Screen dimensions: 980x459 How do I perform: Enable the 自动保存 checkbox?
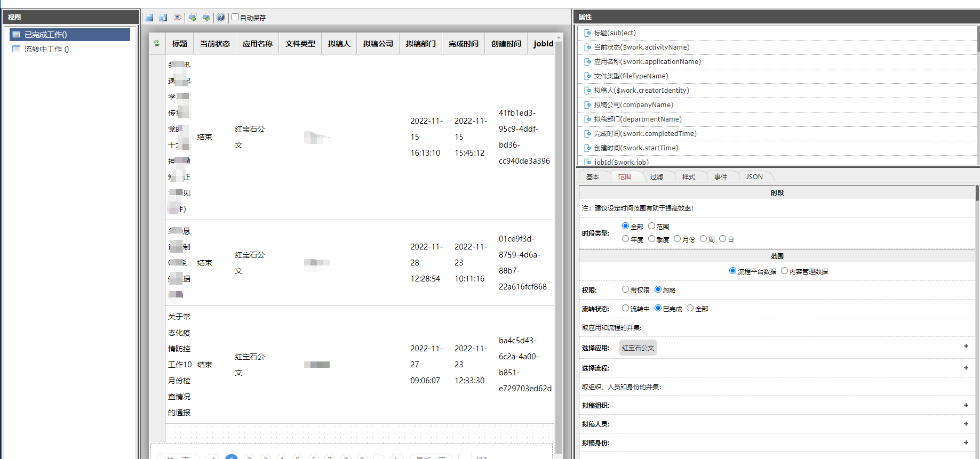(235, 17)
